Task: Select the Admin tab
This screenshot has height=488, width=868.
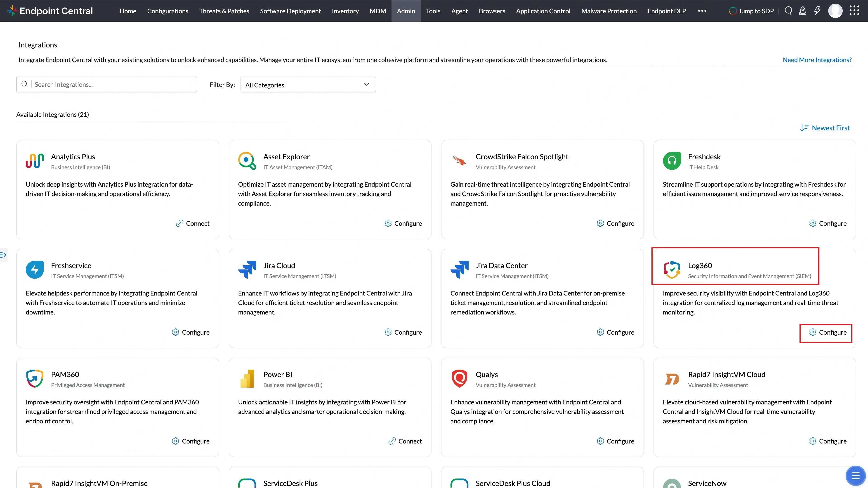Action: (x=406, y=11)
